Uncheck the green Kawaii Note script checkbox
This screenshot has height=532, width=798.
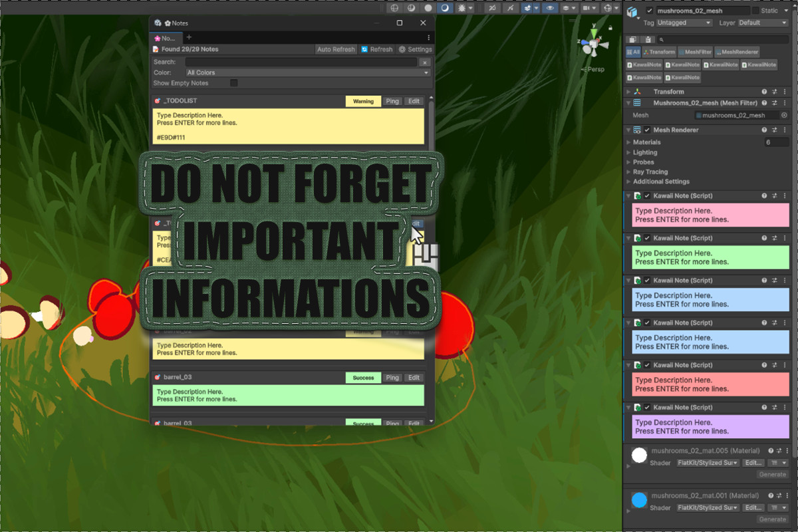(647, 238)
